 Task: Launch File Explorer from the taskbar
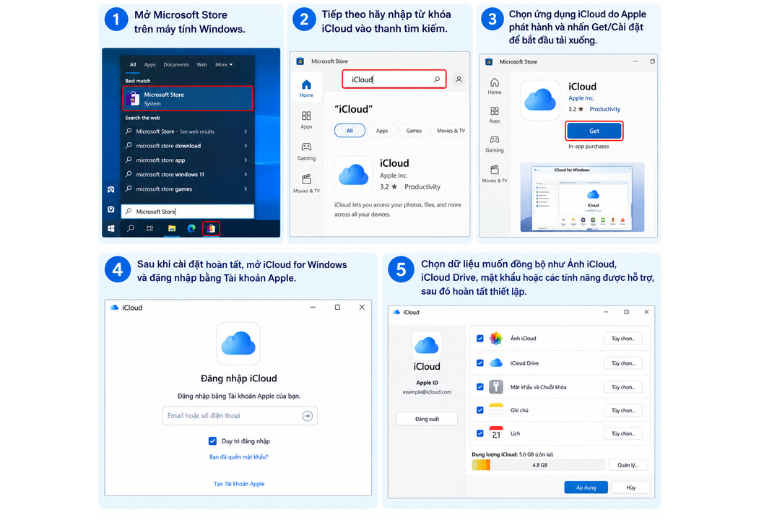[x=172, y=228]
